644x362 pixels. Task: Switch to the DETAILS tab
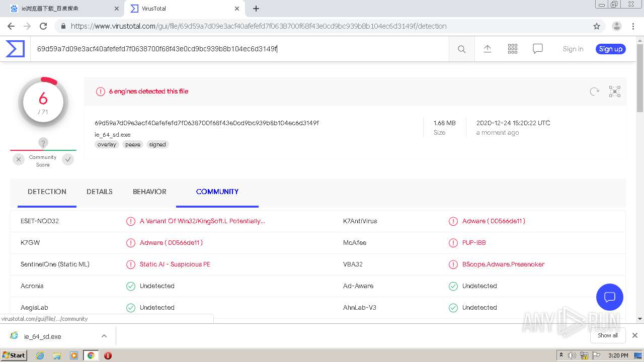point(100,192)
